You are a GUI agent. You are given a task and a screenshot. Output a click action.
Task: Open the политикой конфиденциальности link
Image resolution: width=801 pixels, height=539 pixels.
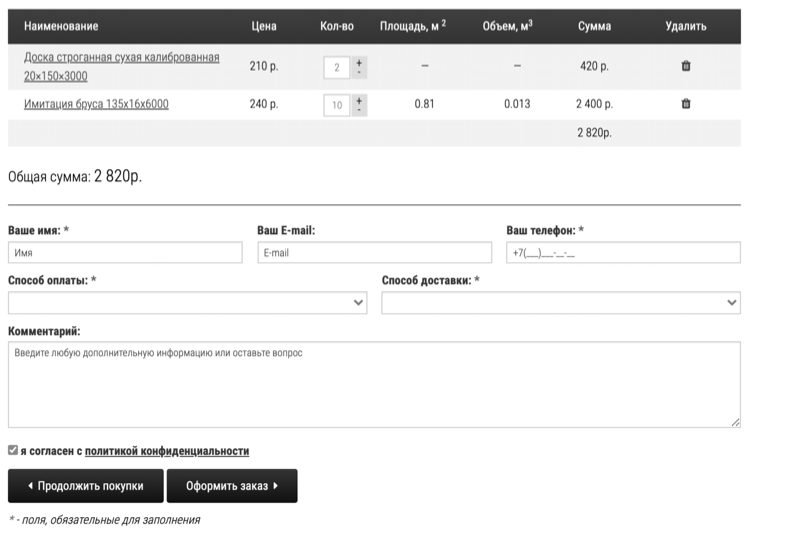167,451
